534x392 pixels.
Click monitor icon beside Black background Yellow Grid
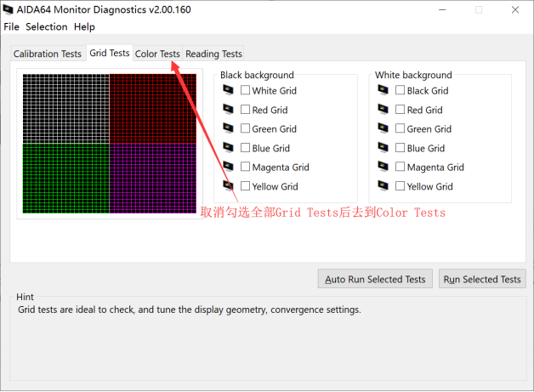[228, 186]
